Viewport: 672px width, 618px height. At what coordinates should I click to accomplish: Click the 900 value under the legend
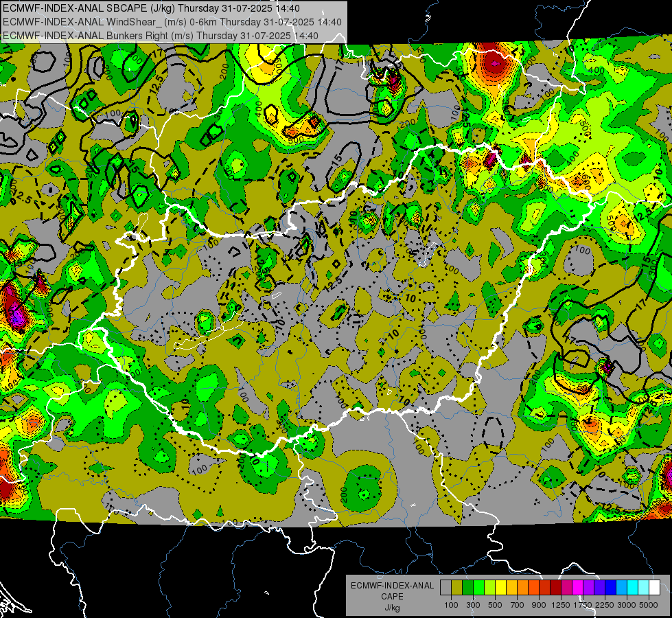click(x=539, y=605)
